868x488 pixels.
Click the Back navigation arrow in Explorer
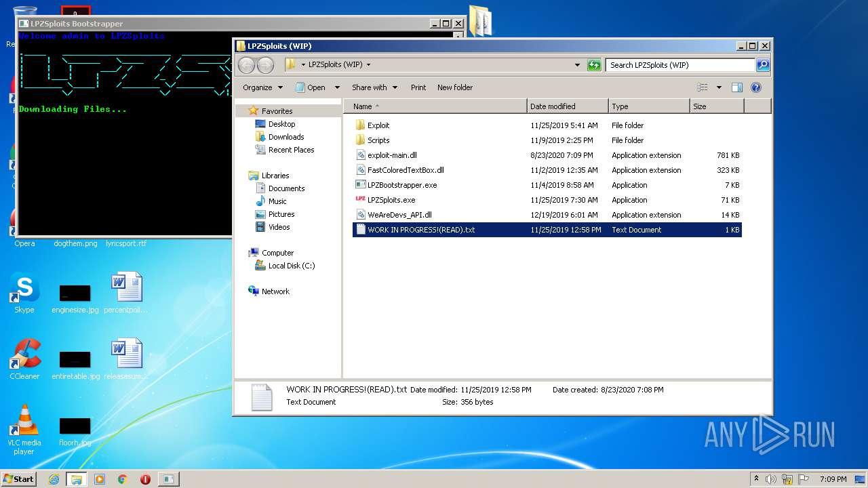(x=246, y=65)
